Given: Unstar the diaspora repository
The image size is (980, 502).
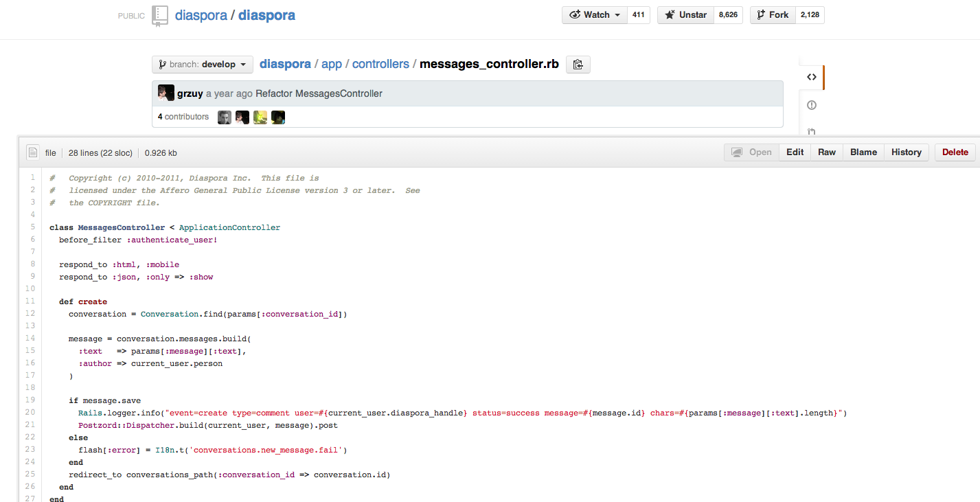Looking at the screenshot, I should click(x=684, y=15).
